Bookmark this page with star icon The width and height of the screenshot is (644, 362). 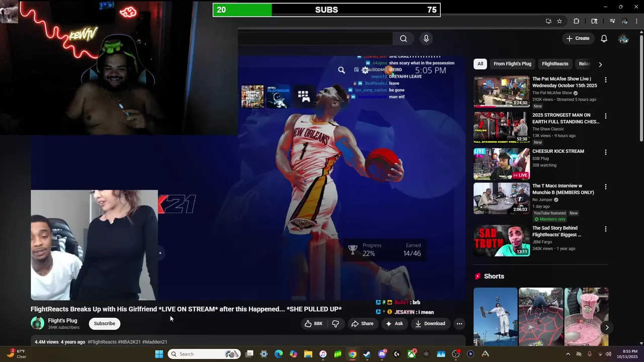coord(559,21)
